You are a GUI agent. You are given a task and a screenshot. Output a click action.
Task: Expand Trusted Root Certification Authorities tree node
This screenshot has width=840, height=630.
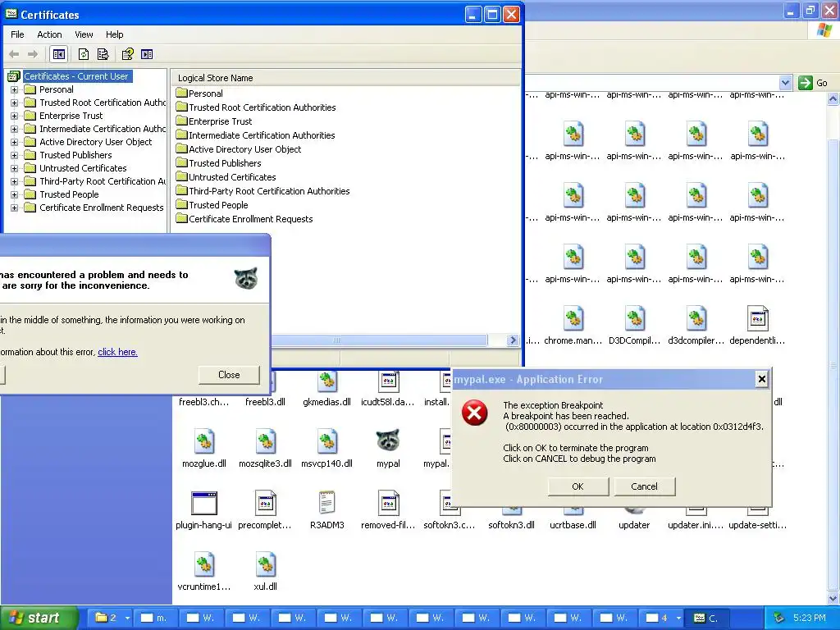pyautogui.click(x=15, y=103)
